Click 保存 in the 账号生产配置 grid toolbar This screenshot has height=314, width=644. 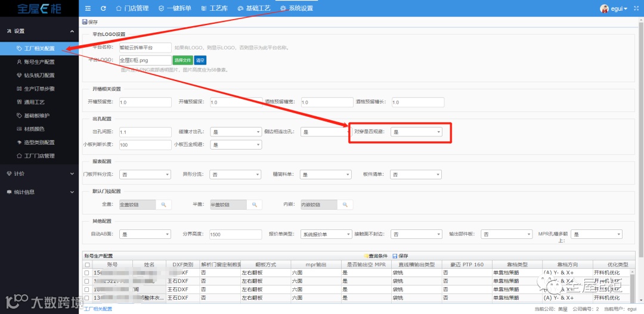(x=400, y=256)
